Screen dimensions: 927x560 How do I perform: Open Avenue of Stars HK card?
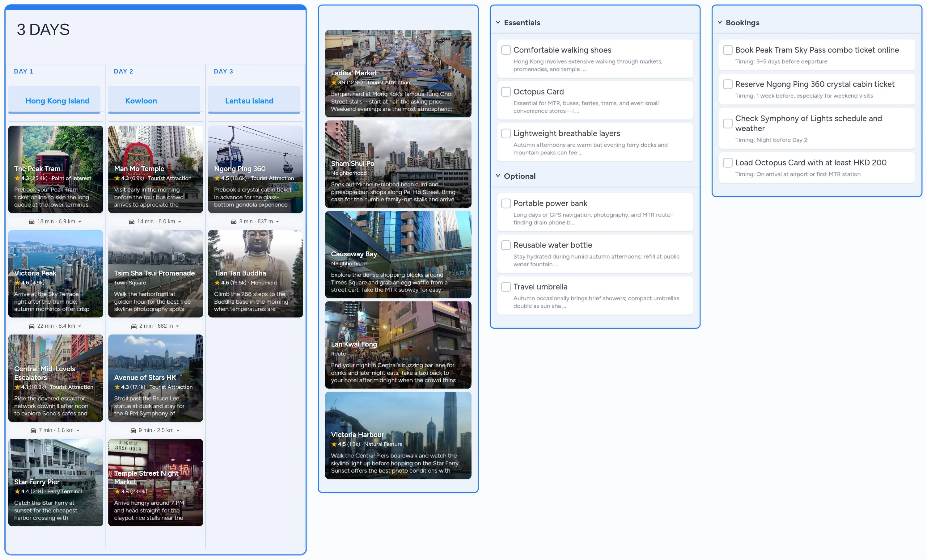(156, 378)
